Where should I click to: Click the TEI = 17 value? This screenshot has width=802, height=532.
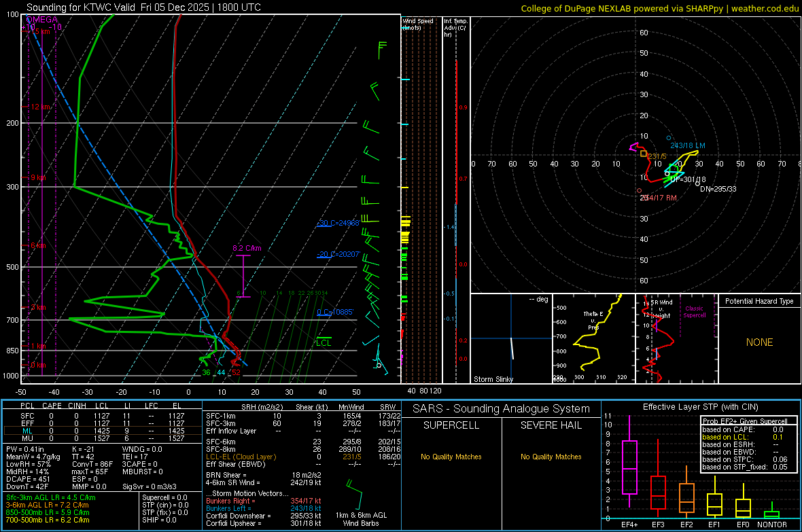click(x=135, y=457)
